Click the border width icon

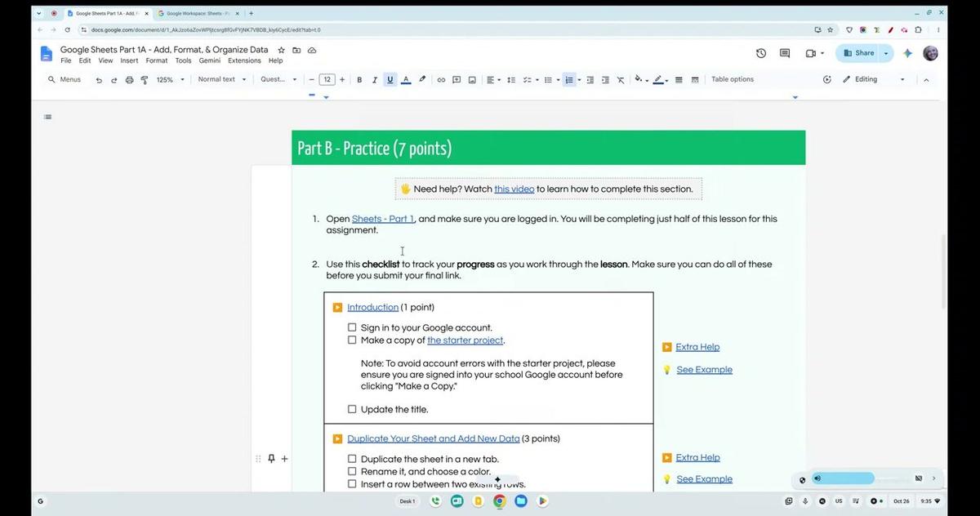tap(679, 80)
